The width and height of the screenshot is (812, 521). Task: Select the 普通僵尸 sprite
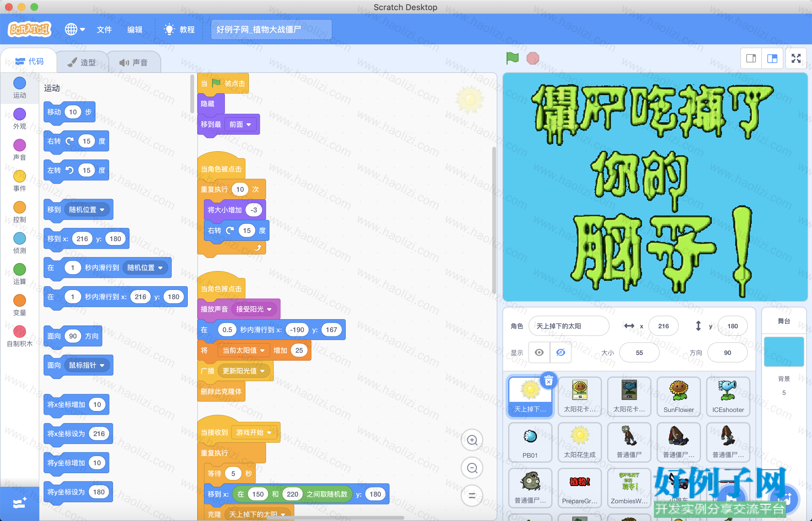click(x=629, y=442)
